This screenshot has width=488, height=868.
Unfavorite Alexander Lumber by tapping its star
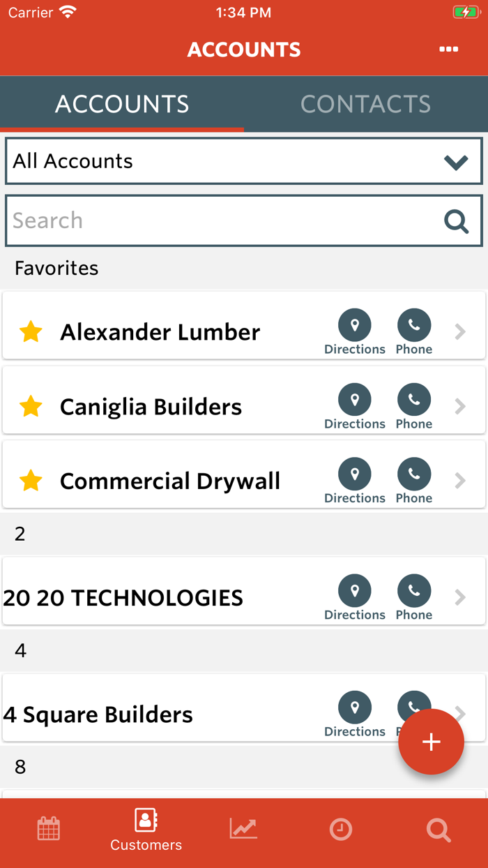click(x=31, y=332)
